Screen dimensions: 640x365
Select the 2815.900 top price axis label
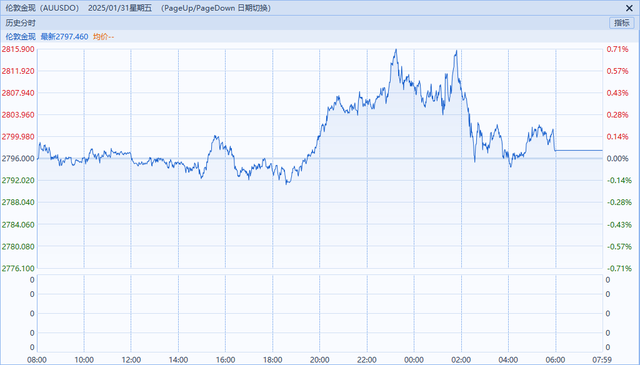[x=18, y=49]
